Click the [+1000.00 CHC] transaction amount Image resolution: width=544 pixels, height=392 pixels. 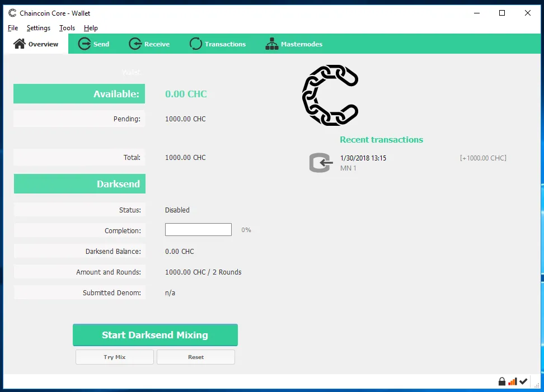click(483, 158)
